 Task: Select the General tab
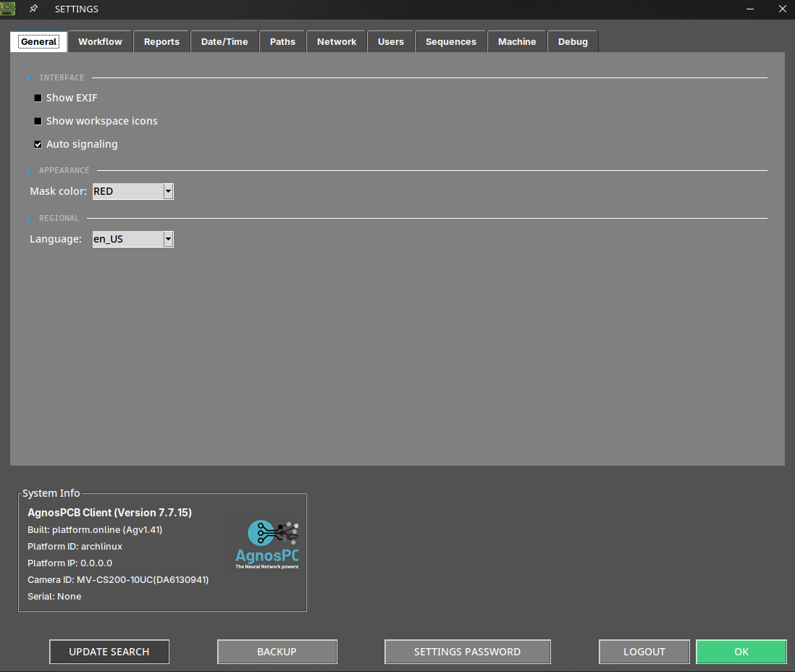point(38,41)
